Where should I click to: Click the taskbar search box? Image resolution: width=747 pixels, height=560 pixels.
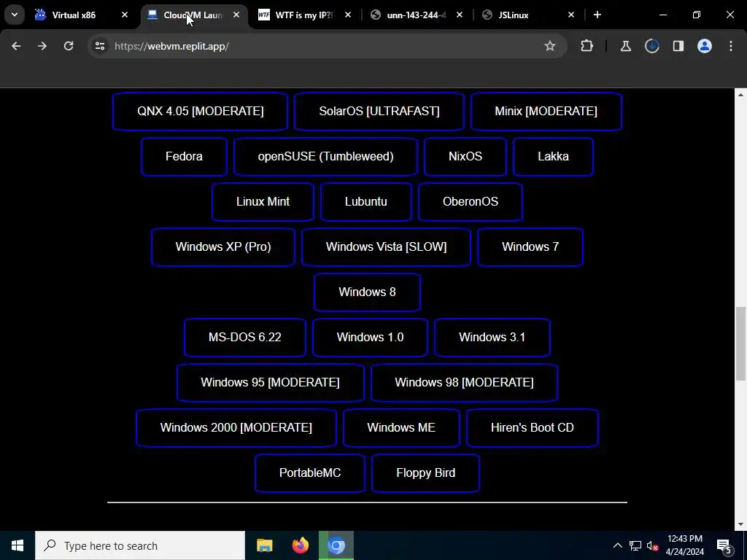pos(140,545)
